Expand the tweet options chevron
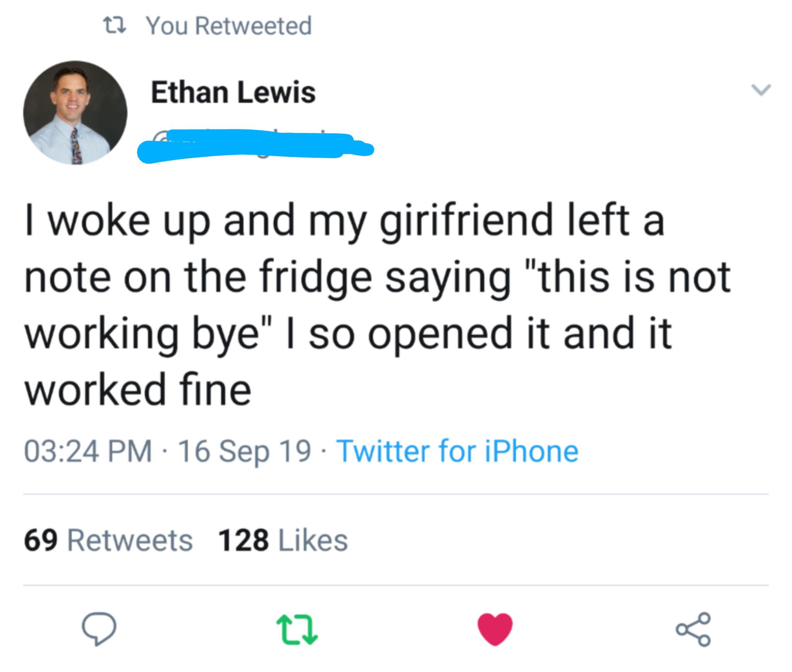Viewport: 792px width, 672px height. pyautogui.click(x=761, y=90)
